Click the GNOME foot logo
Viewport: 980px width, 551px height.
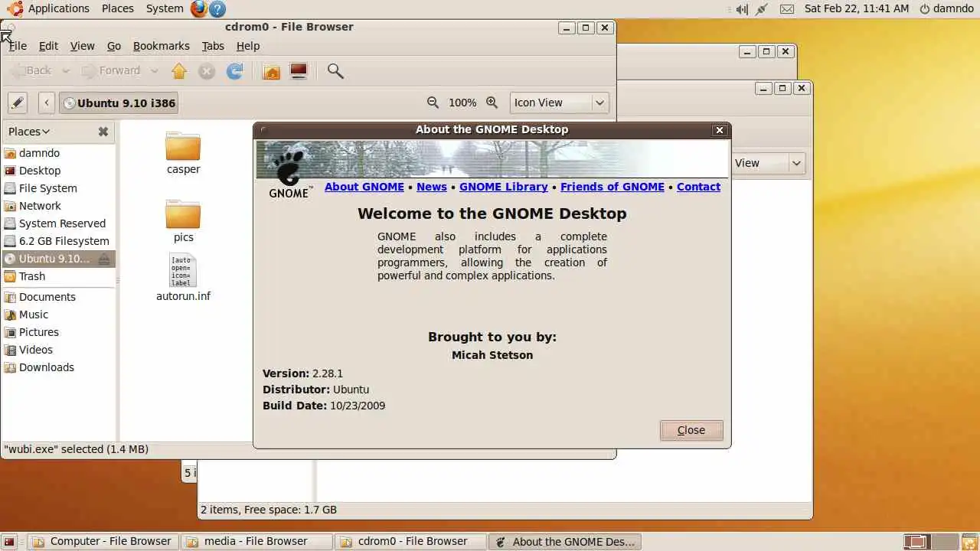click(289, 174)
